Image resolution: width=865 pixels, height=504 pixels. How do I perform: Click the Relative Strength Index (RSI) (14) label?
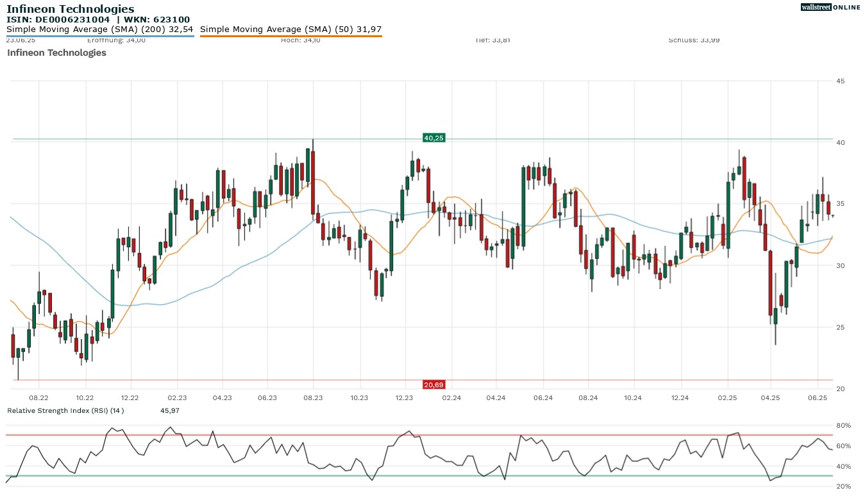(x=65, y=410)
